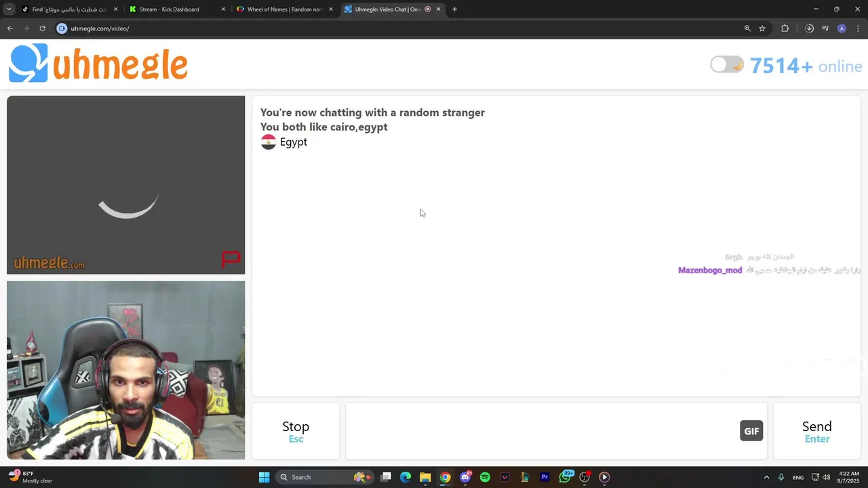Click the Egypt flag icon in chat
Image resolution: width=868 pixels, height=488 pixels.
point(269,142)
